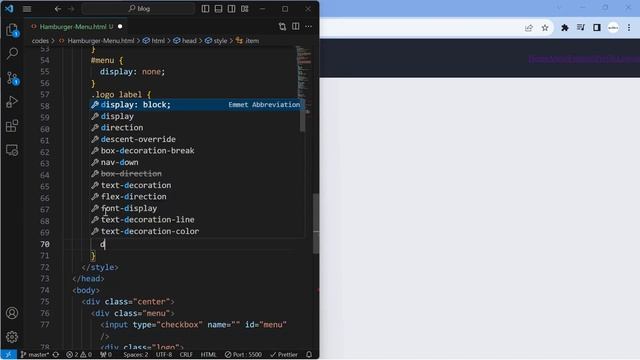Toggle the secondary side bar layout icon
The image size is (640, 360).
[x=231, y=9]
